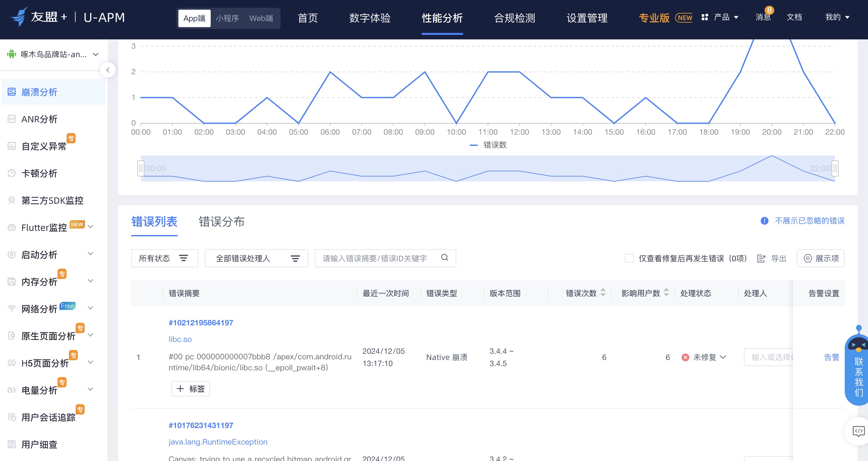Screen dimensions: 868x461
Task: Open the 首页 navigation tab
Action: click(308, 18)
